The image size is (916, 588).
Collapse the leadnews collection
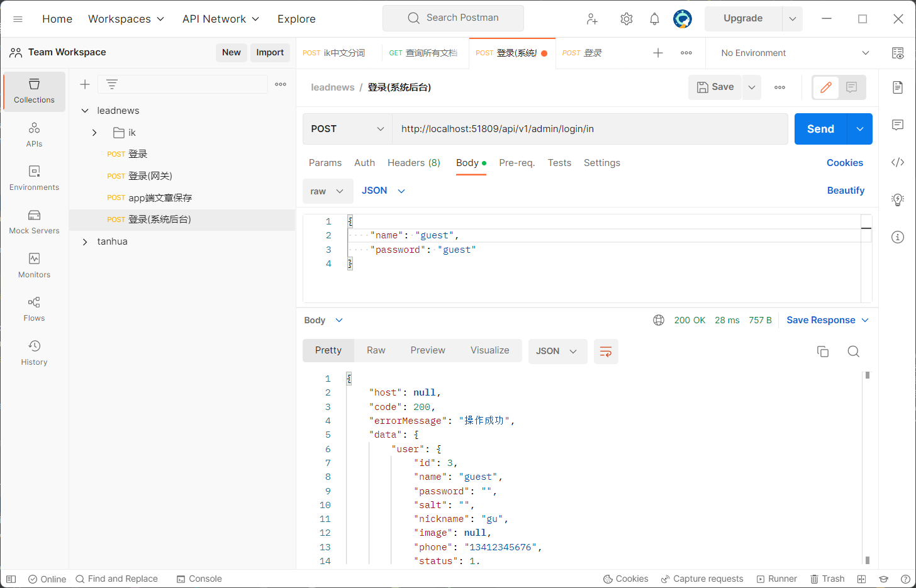tap(85, 111)
